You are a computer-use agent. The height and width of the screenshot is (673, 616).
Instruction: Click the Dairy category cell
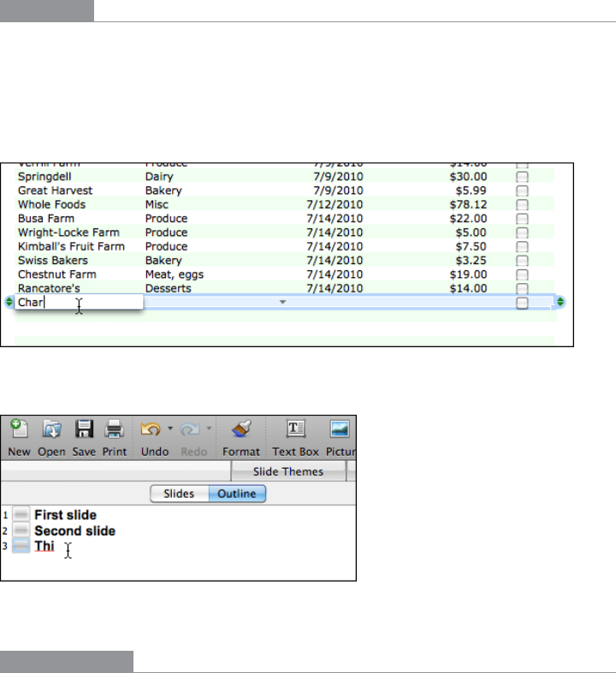[159, 176]
